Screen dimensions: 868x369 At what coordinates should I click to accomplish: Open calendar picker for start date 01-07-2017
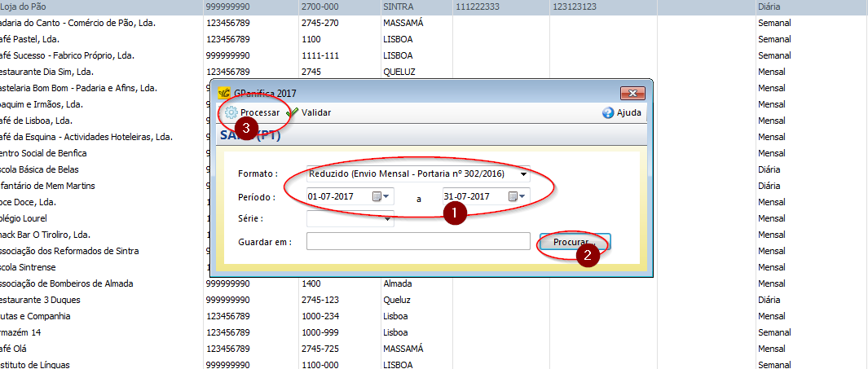point(381,196)
